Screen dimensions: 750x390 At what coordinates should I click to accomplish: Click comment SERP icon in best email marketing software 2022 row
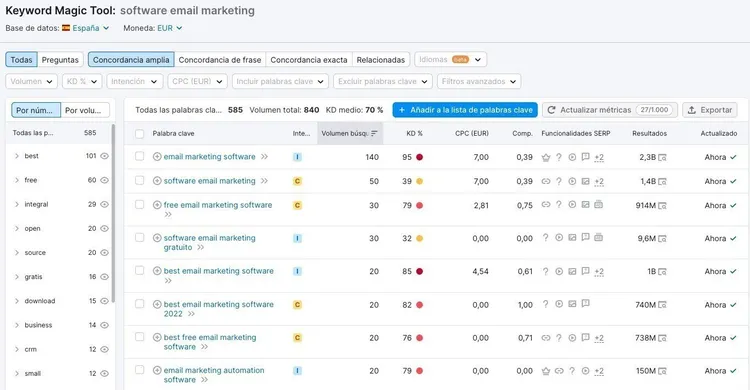click(x=585, y=304)
